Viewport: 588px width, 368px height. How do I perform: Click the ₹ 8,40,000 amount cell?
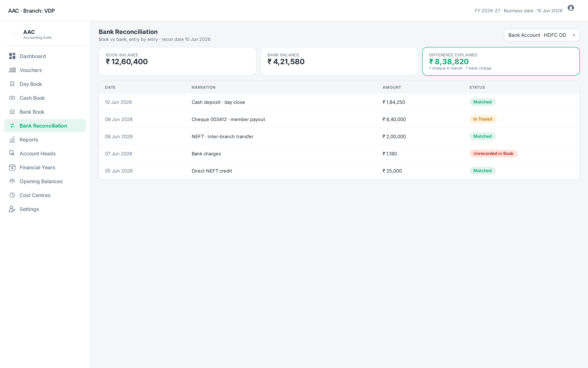(394, 119)
